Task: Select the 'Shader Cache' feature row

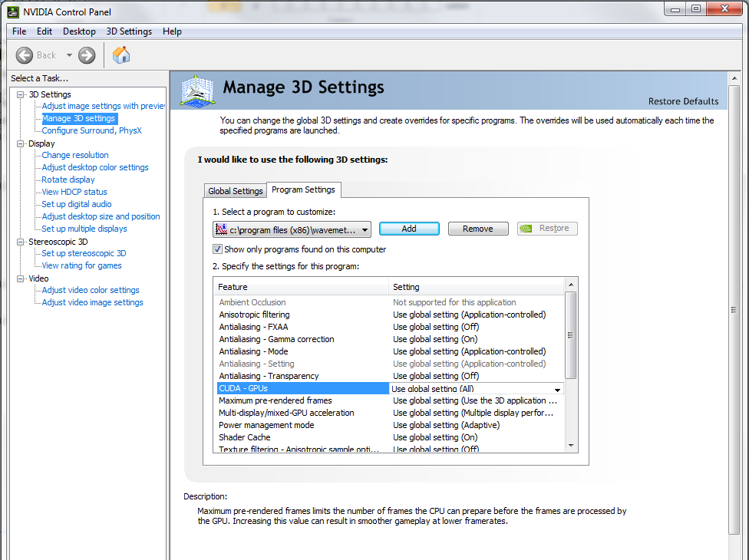Action: point(391,438)
